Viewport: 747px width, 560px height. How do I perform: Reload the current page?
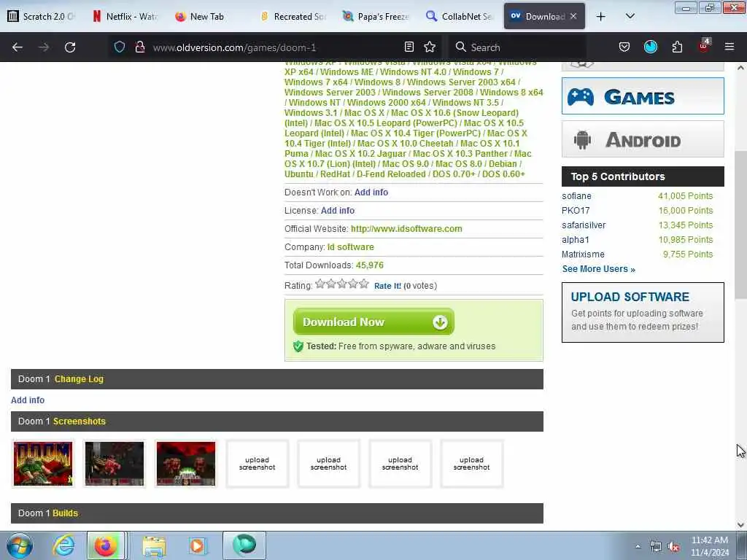click(x=70, y=47)
